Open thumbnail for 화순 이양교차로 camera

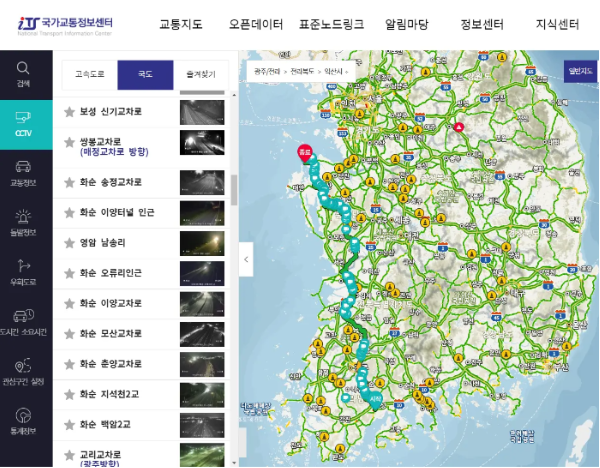[202, 304]
